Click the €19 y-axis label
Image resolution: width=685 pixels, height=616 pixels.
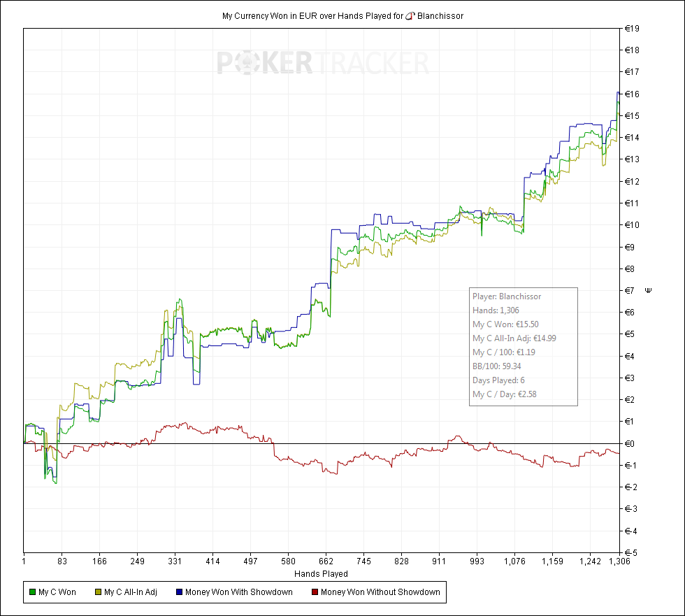(x=632, y=29)
